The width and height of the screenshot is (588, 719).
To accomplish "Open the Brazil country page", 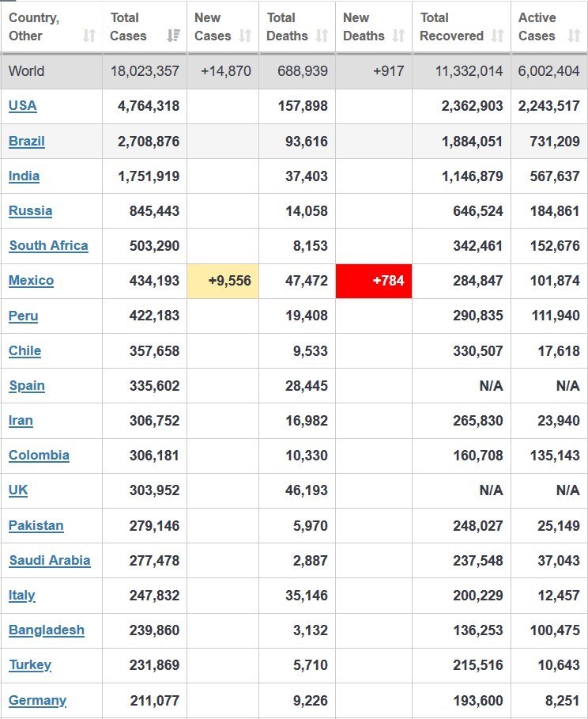I will tap(27, 142).
